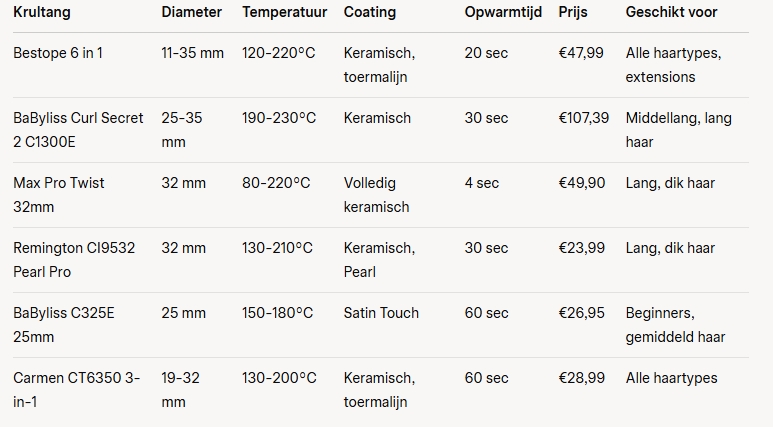Click the Beginners, gemiddeld haar cell
This screenshot has width=773, height=427.
(675, 325)
